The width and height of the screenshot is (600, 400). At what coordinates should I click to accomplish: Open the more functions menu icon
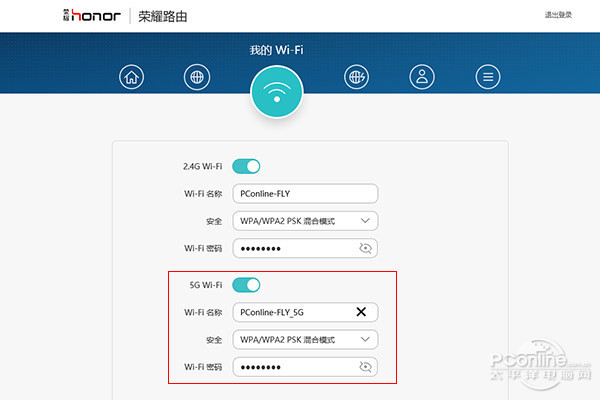click(488, 77)
